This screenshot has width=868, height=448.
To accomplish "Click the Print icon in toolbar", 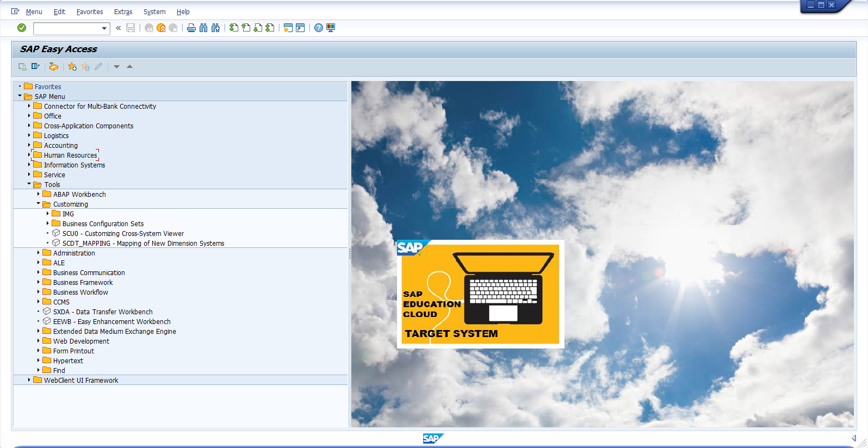I will click(191, 28).
